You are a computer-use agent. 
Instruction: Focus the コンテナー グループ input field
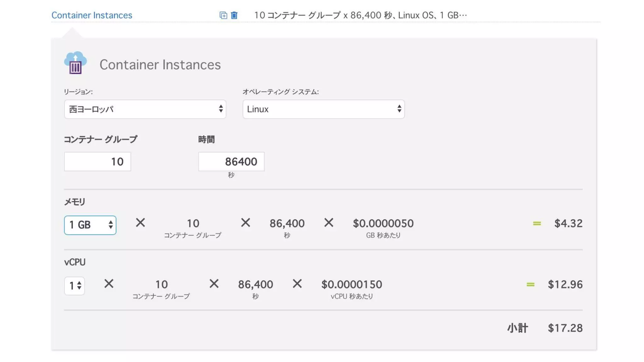coord(97,162)
